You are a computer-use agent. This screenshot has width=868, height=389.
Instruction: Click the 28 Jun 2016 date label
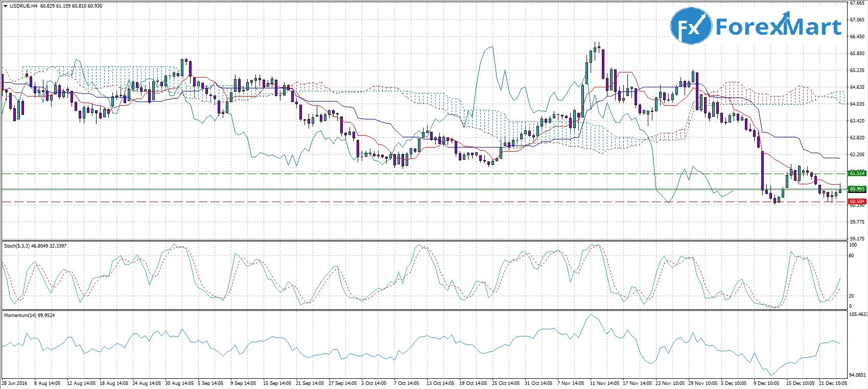click(14, 383)
